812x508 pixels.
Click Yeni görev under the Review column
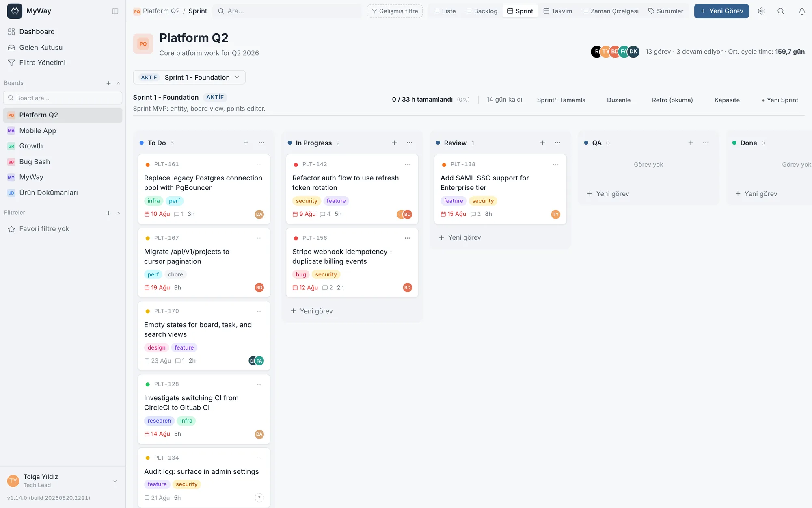tap(460, 238)
